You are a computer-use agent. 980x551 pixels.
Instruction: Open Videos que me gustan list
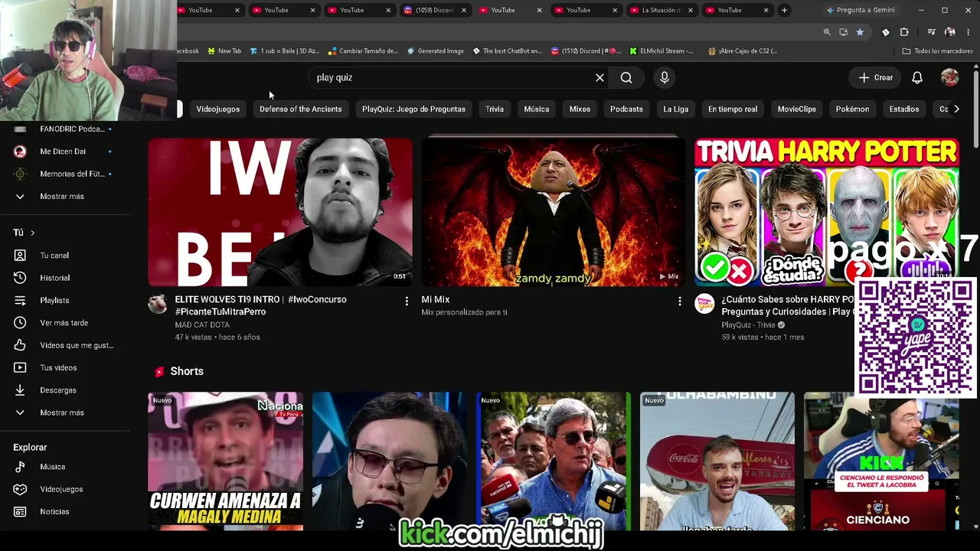click(65, 345)
